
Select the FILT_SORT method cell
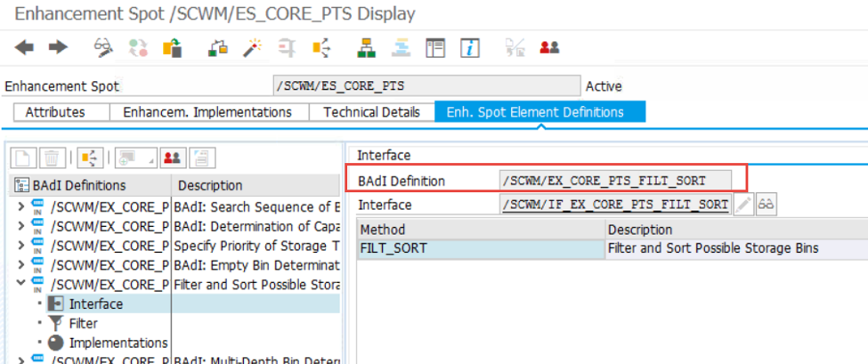pyautogui.click(x=481, y=248)
